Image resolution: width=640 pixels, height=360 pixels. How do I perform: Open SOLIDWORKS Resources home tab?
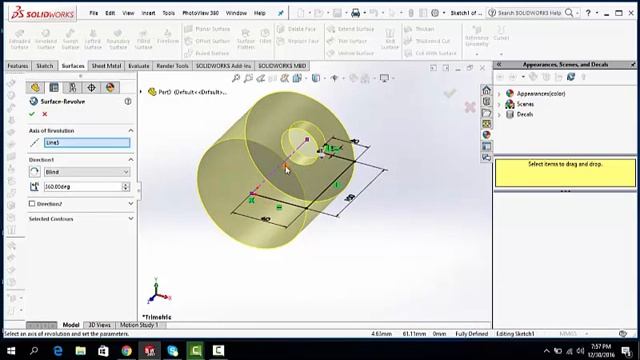(x=486, y=90)
